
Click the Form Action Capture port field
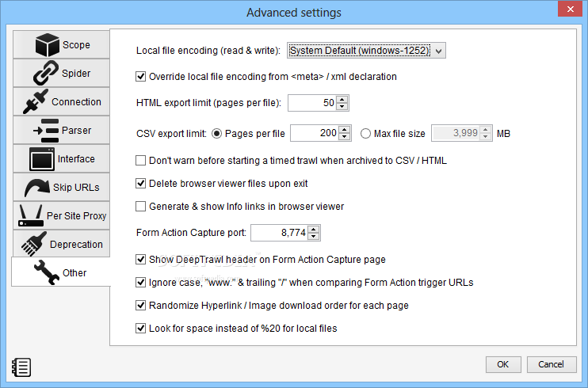(x=280, y=233)
